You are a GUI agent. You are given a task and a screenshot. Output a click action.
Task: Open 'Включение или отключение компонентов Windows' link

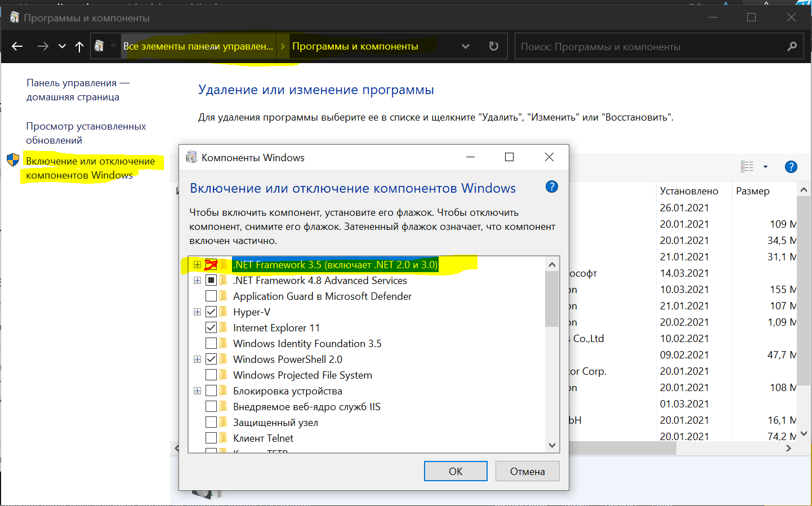coord(90,168)
